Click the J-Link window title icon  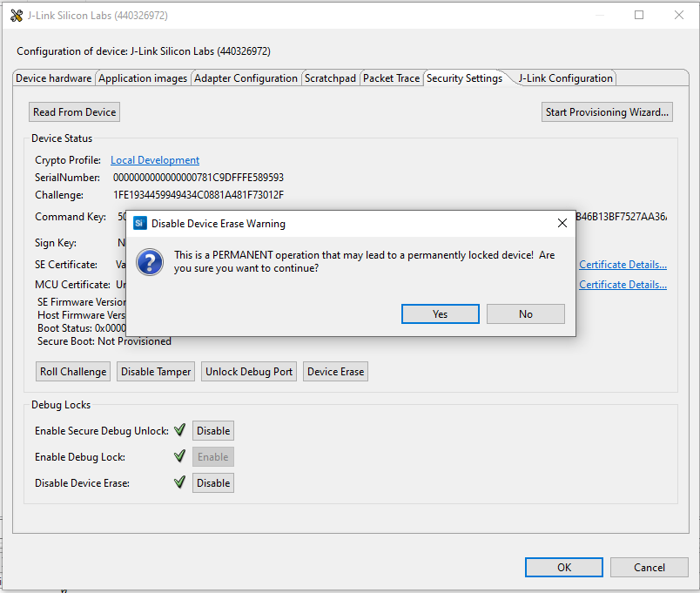16,16
